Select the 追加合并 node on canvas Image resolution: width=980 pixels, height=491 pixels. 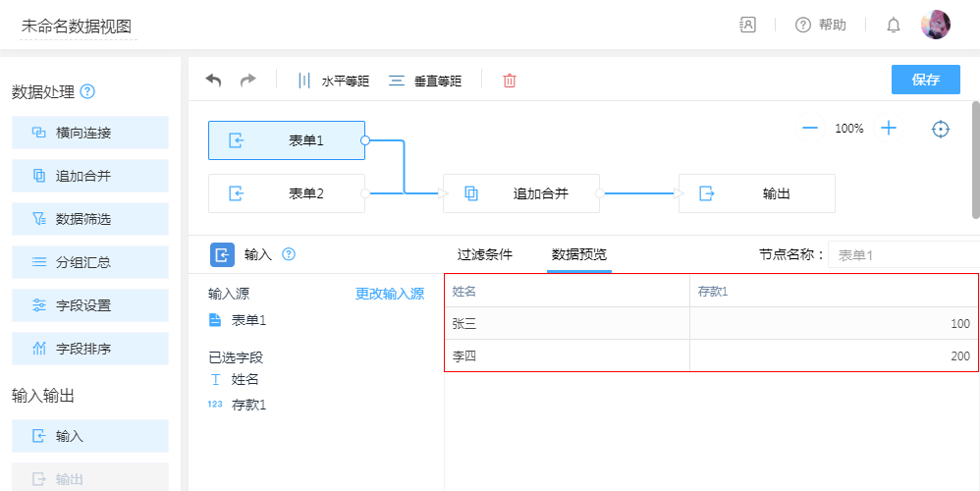(520, 193)
